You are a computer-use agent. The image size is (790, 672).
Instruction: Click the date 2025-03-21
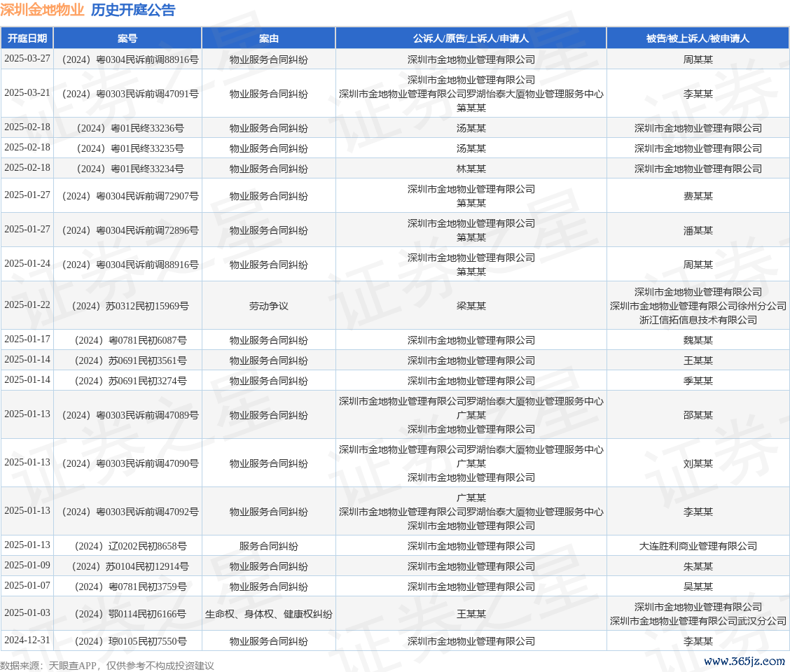27,92
